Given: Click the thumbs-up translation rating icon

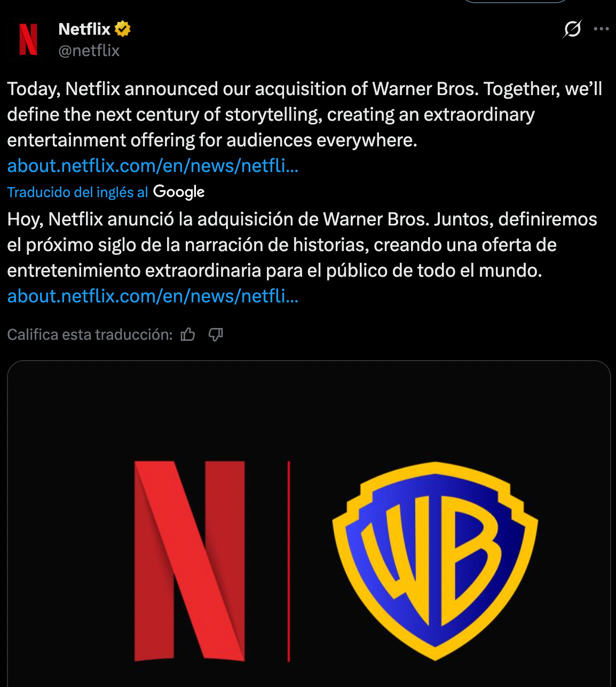Looking at the screenshot, I should [188, 334].
